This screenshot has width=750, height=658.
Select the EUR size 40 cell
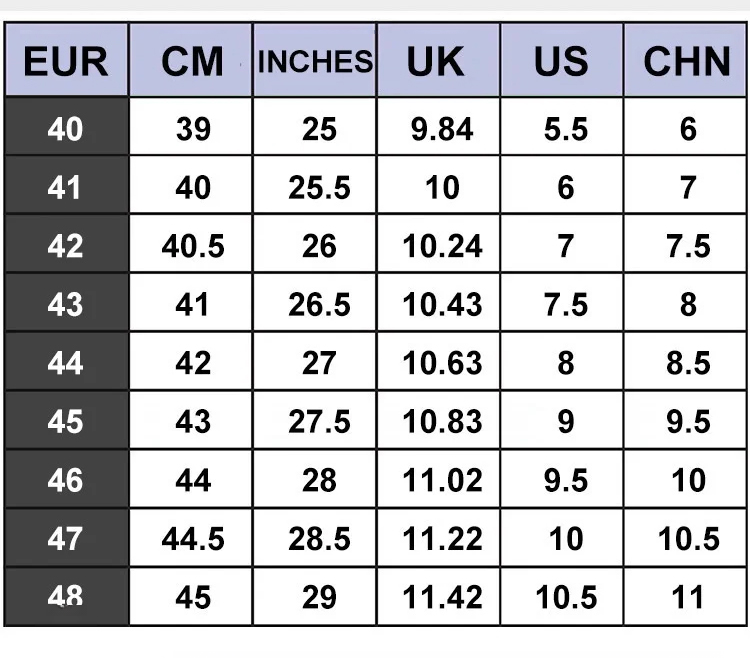coord(66,129)
